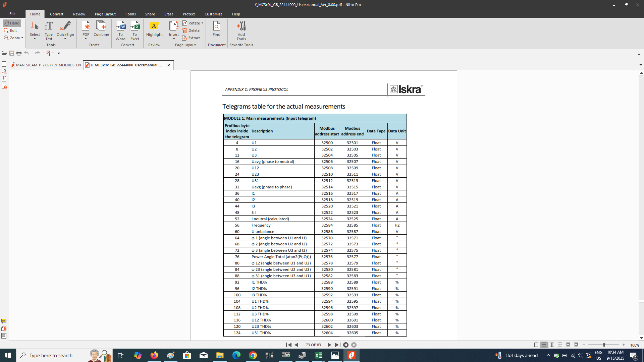Expand the Rotate dropdown arrow
The height and width of the screenshot is (362, 644).
pos(202,23)
